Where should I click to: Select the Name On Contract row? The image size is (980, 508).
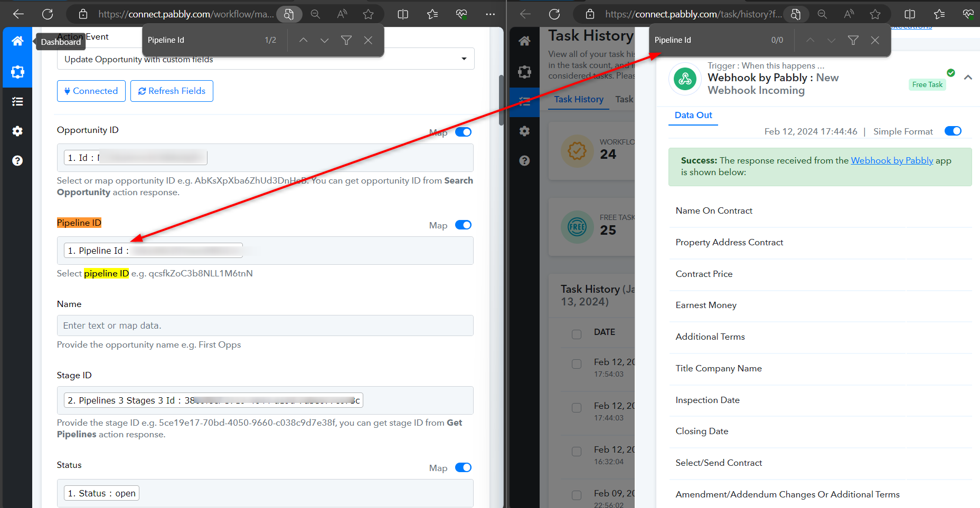[820, 211]
